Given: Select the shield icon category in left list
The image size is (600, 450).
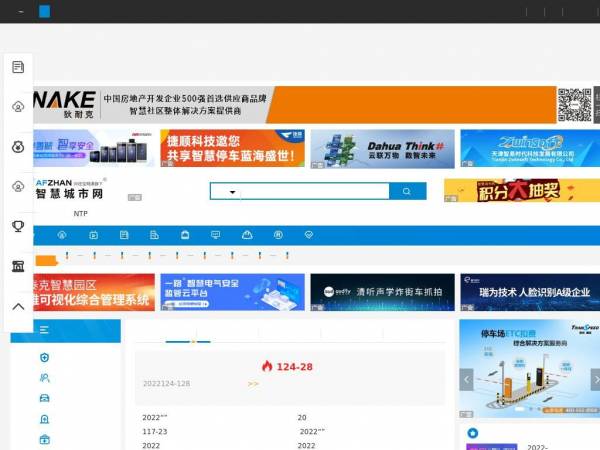Looking at the screenshot, I should coord(44,357).
